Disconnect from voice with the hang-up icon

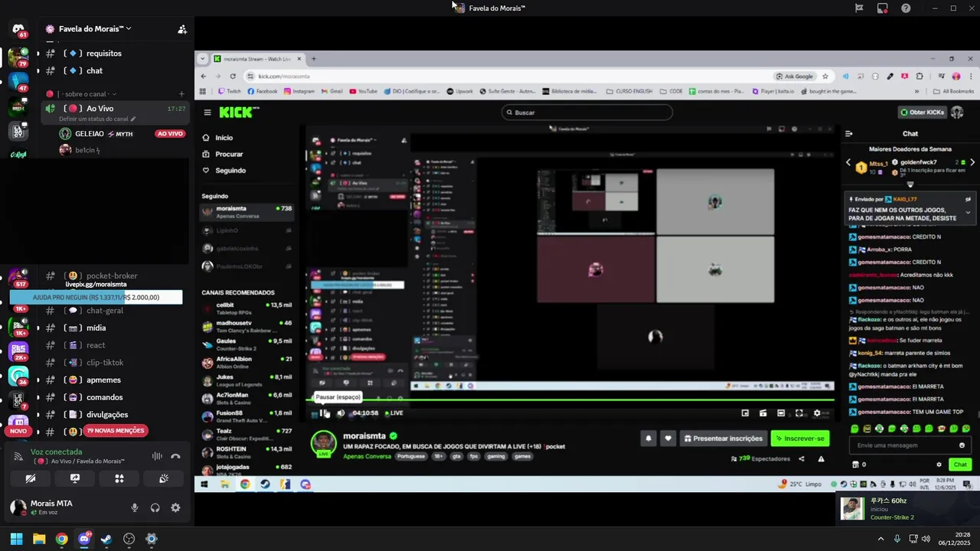coord(175,456)
